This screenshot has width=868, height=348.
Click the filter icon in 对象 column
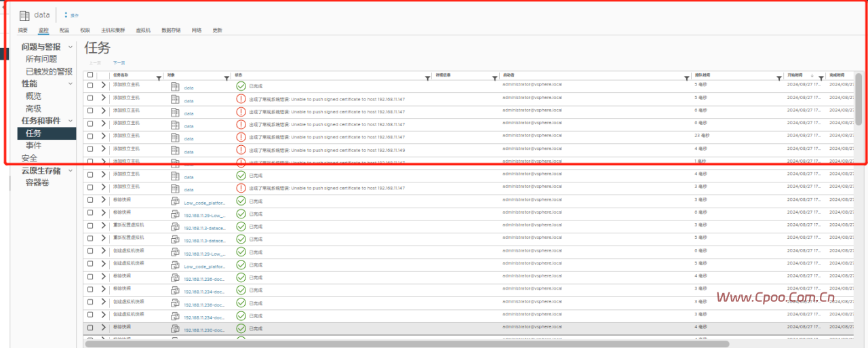[x=226, y=78]
